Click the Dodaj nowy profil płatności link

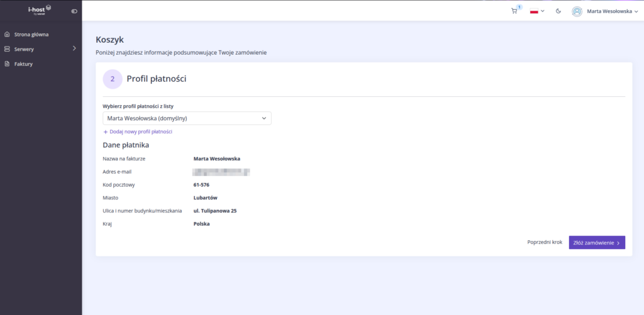141,132
